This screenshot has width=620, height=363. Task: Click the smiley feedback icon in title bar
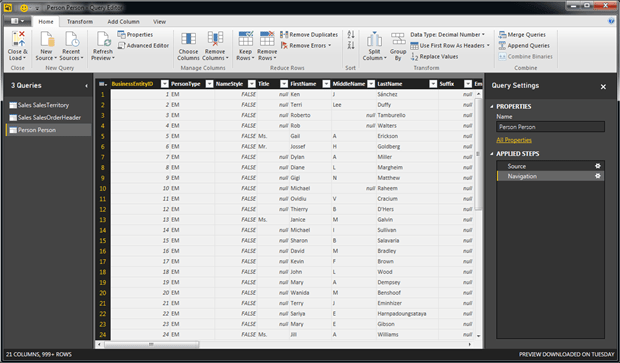click(24, 8)
